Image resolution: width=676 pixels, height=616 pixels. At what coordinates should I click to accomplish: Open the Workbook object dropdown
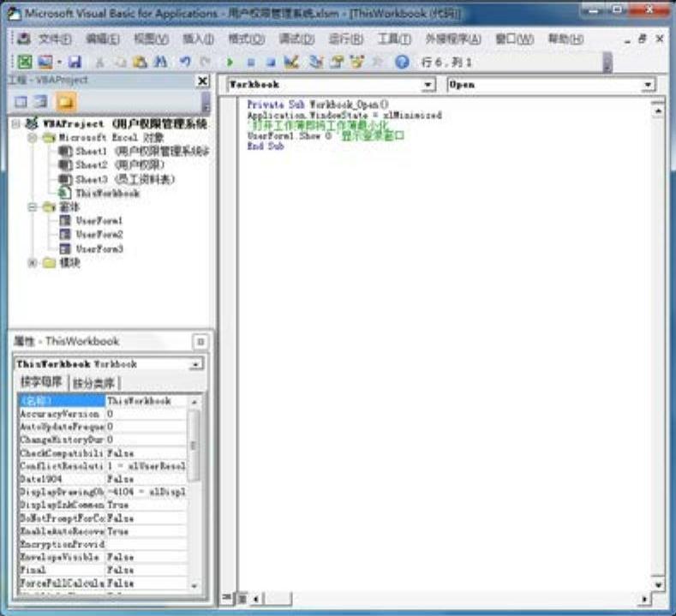[428, 85]
